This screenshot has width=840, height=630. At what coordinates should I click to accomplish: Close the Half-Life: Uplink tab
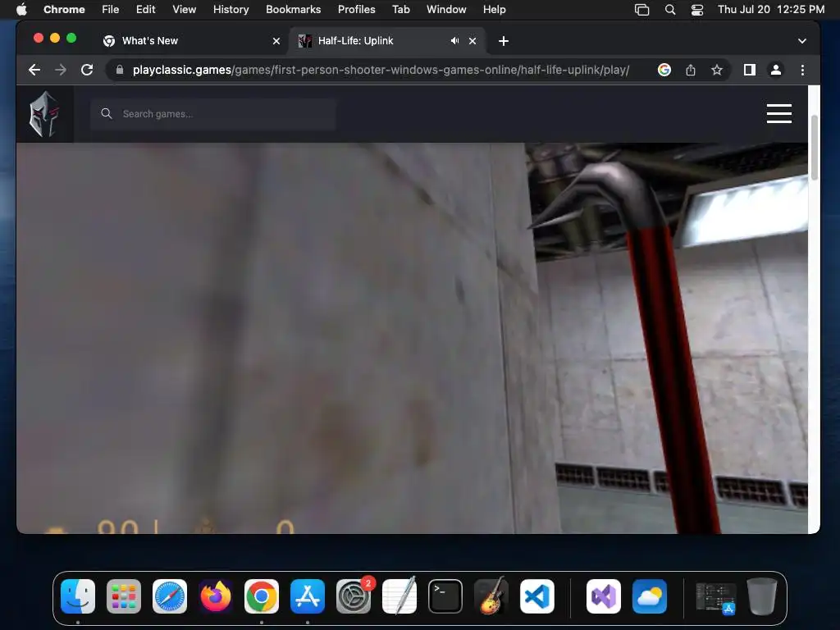click(472, 41)
